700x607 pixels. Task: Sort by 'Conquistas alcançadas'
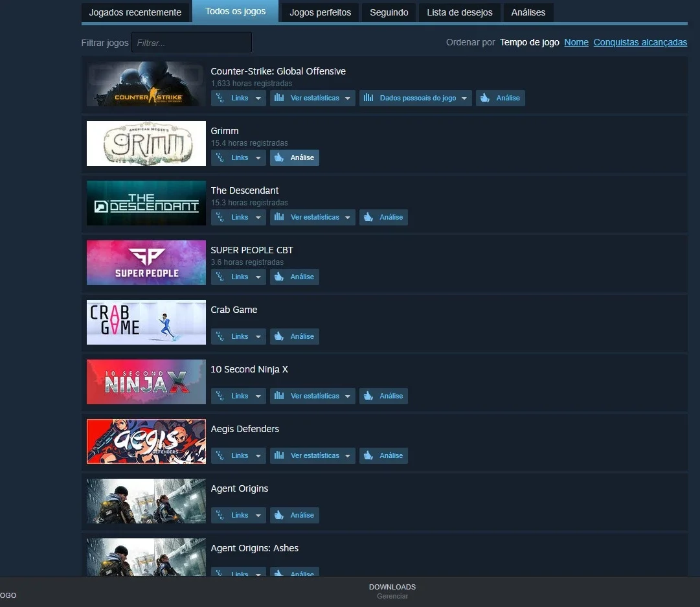640,42
